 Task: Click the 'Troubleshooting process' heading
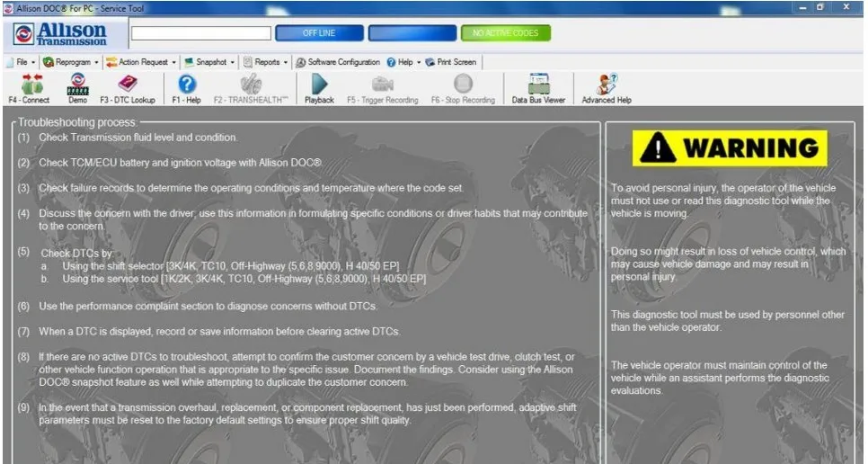[x=77, y=122]
